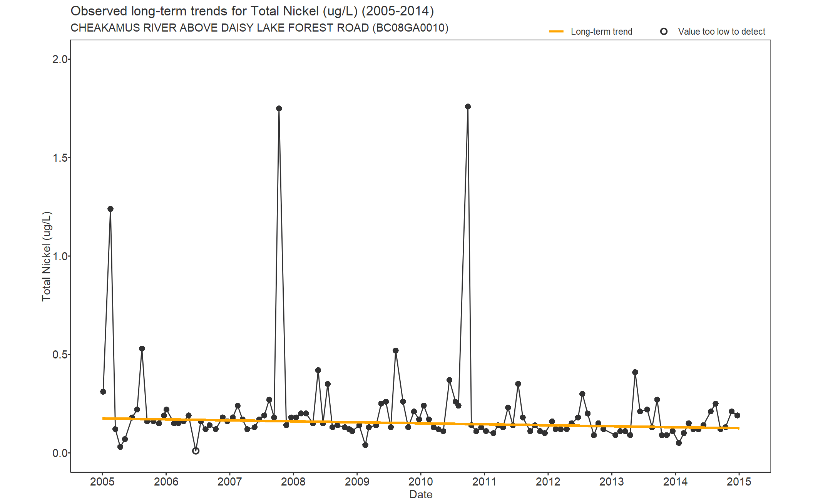This screenshot has width=813, height=504.
Task: Click the orange trend line in the plot
Action: click(421, 423)
